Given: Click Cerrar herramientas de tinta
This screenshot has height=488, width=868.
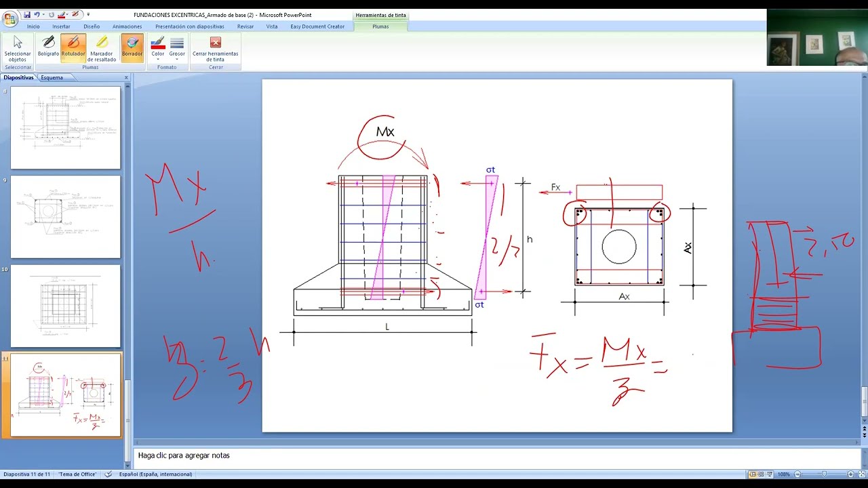Looking at the screenshot, I should point(216,49).
